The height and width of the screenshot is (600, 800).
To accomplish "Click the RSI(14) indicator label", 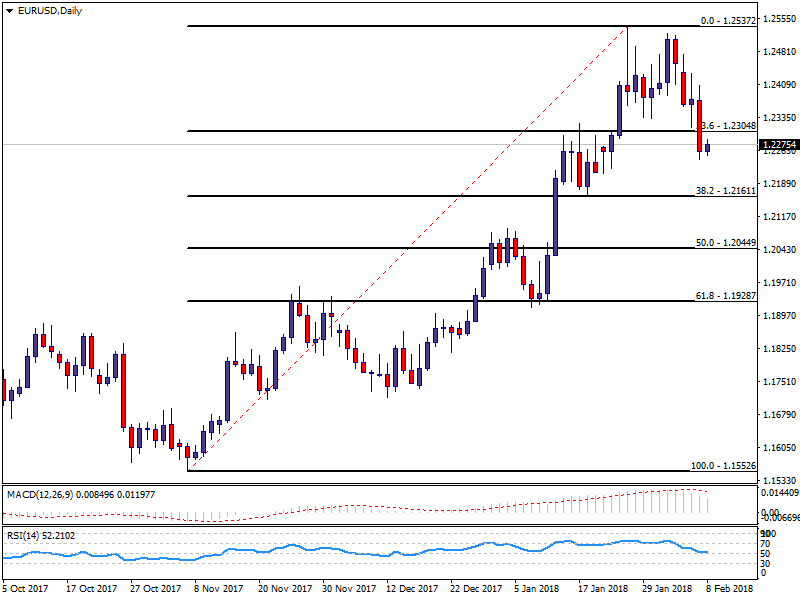I will click(44, 536).
